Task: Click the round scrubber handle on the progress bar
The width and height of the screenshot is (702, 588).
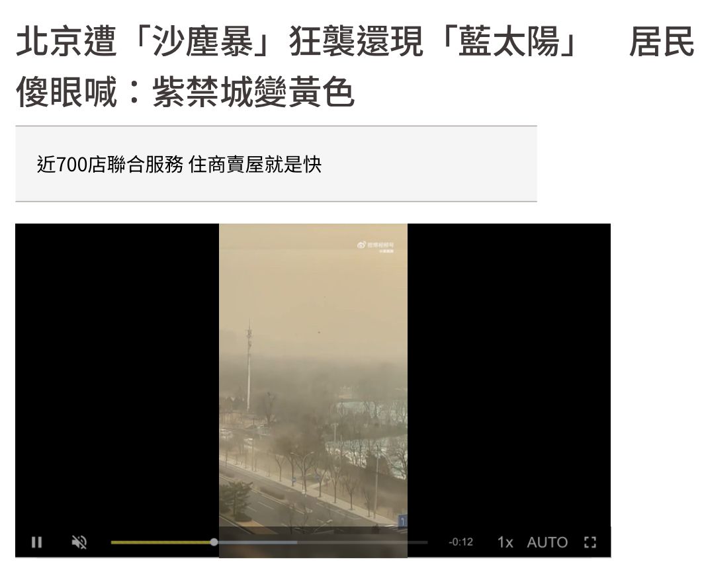Action: coord(214,542)
